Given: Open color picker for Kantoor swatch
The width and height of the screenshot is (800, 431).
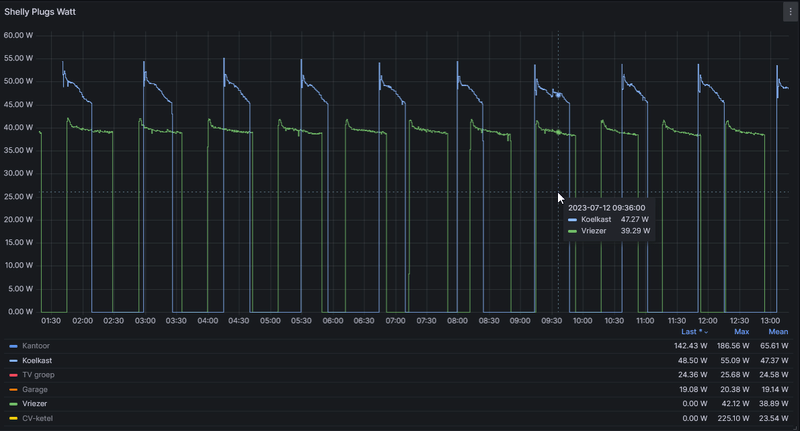Looking at the screenshot, I should pos(14,346).
